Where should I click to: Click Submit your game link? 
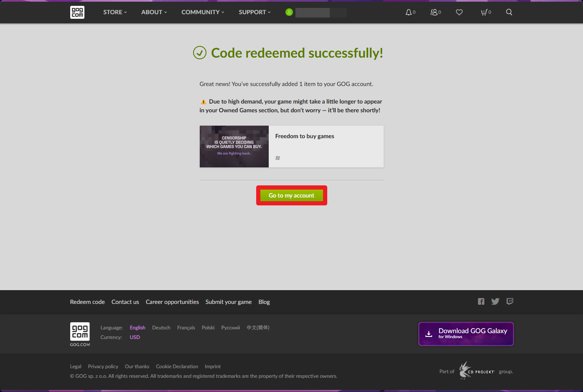point(229,302)
